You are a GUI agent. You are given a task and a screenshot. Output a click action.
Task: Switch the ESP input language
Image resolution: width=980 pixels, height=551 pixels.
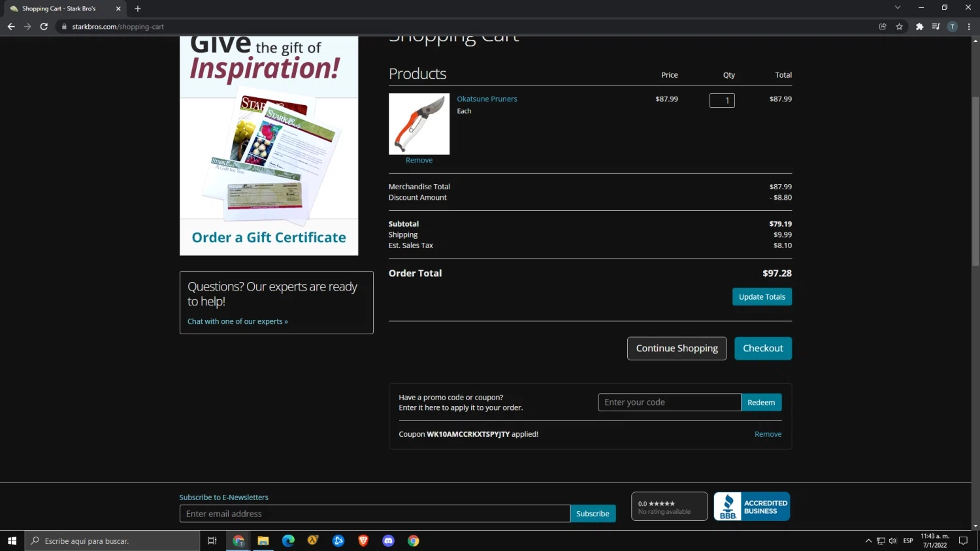[908, 541]
